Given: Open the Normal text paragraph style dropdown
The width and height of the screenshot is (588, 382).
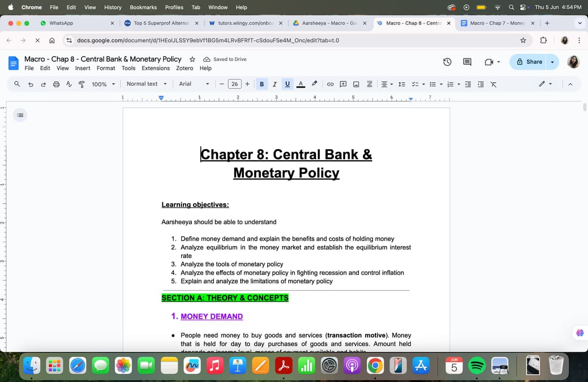Looking at the screenshot, I should (x=146, y=84).
